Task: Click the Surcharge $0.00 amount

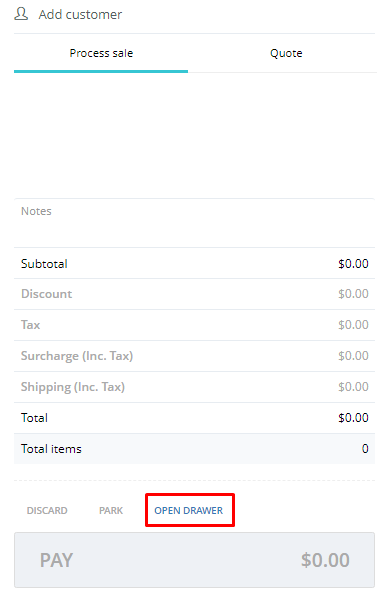Action: click(353, 356)
